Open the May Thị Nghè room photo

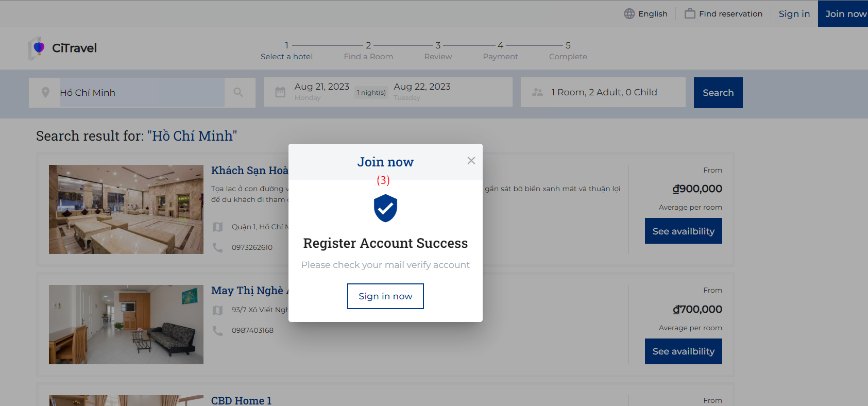tap(126, 325)
